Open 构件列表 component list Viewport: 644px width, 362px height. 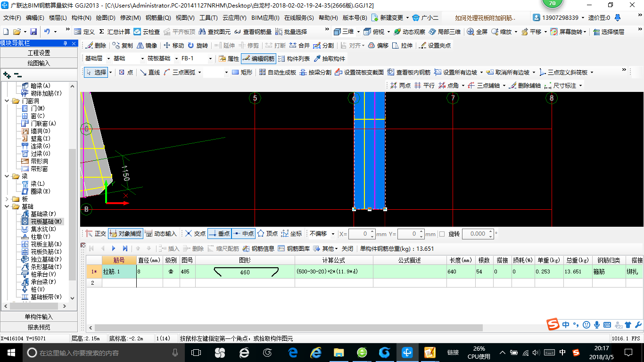pyautogui.click(x=294, y=59)
